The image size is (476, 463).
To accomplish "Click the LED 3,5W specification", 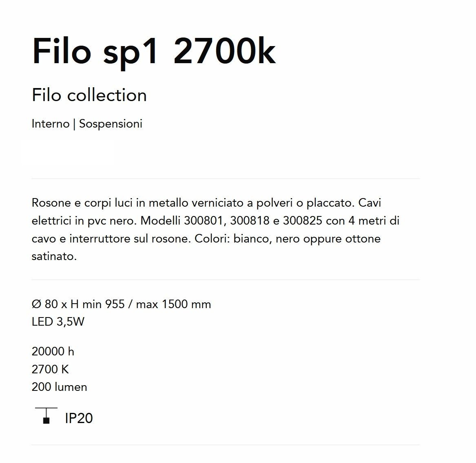I will point(58,322).
